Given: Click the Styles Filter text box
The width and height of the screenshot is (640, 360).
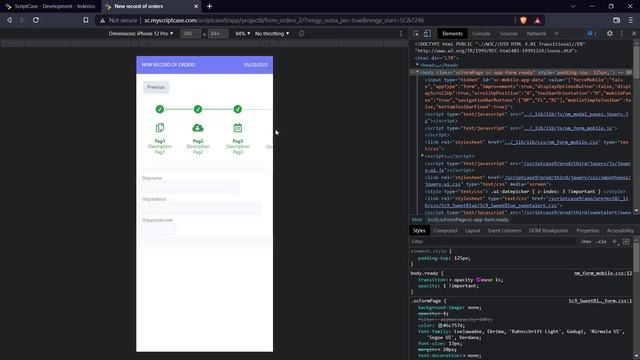Looking at the screenshot, I should coord(493,242).
